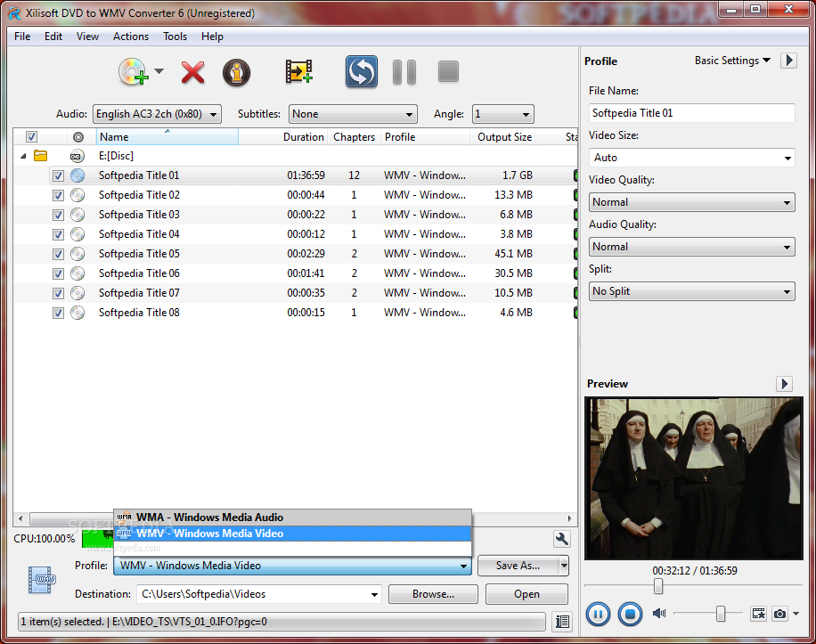Image resolution: width=816 pixels, height=644 pixels.
Task: Click the preview volume slider handle
Action: (721, 614)
